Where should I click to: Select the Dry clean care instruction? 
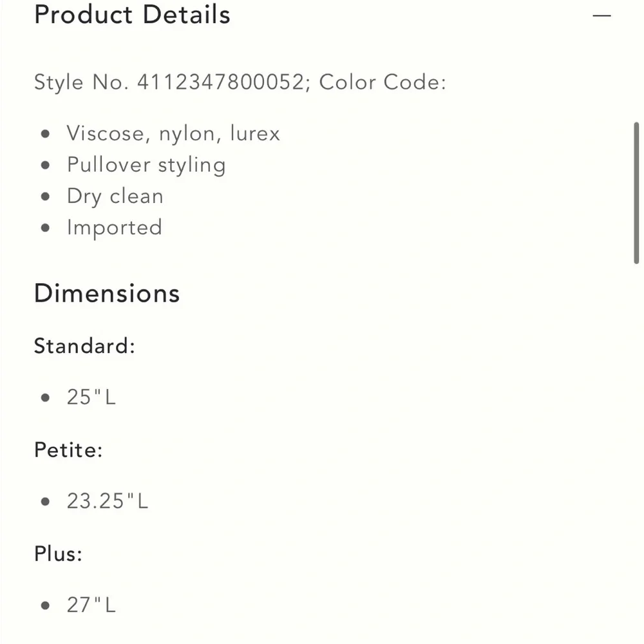(115, 196)
